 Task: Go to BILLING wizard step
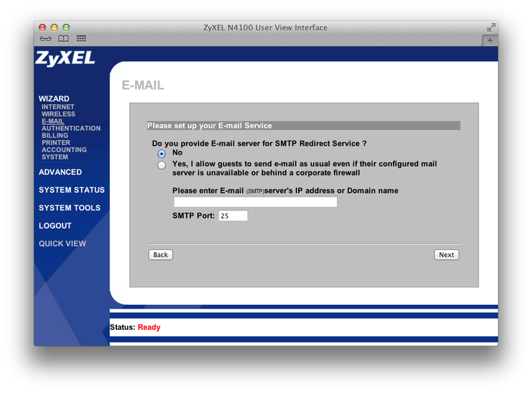point(55,135)
